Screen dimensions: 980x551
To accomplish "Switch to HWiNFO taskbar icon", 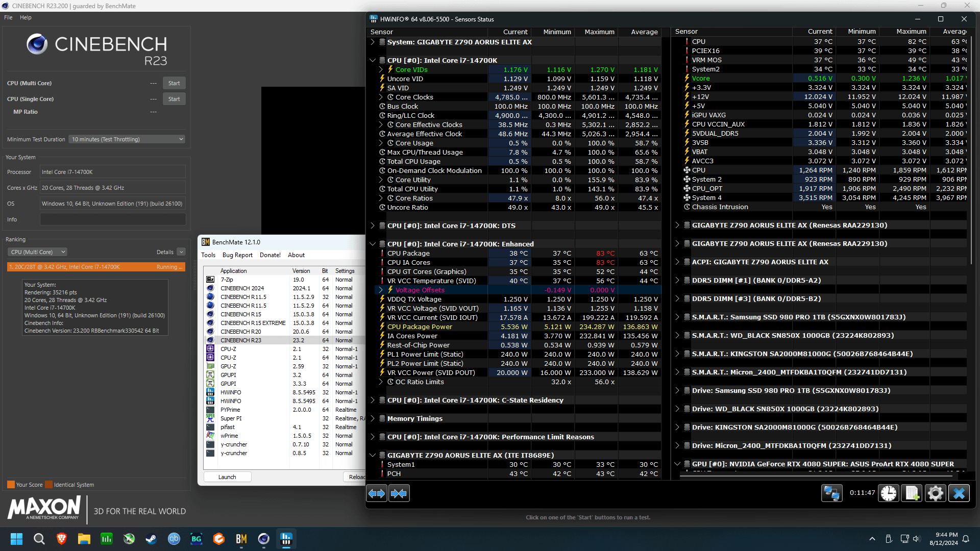I will click(286, 539).
